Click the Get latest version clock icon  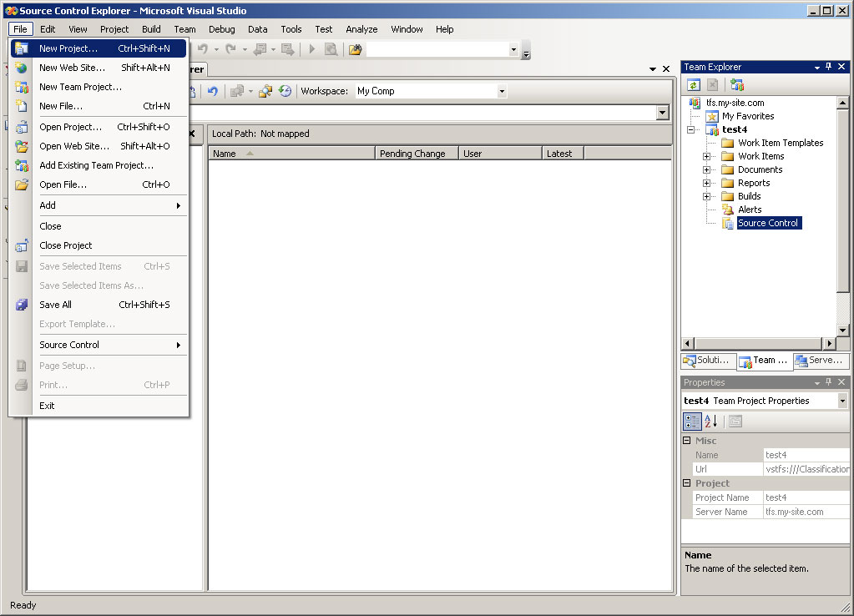[x=285, y=91]
